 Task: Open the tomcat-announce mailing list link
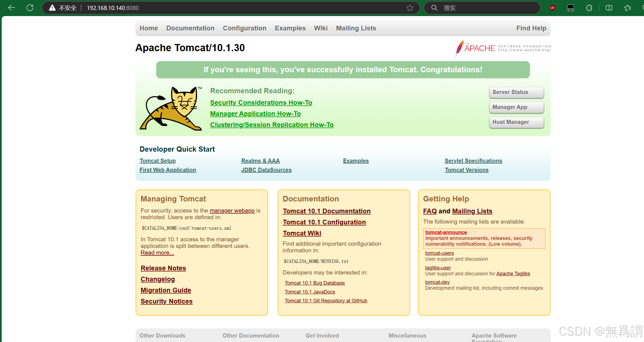pyautogui.click(x=446, y=232)
